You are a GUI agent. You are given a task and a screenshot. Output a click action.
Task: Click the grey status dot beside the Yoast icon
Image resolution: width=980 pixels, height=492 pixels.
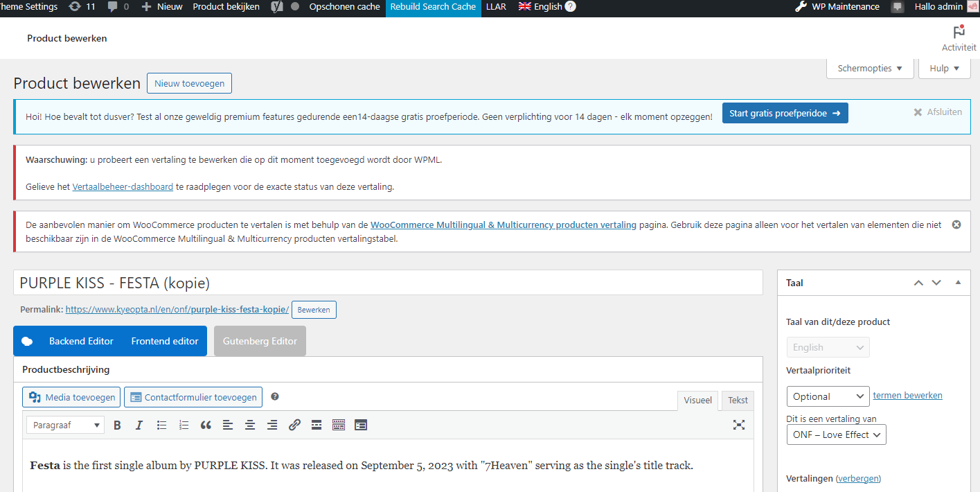click(295, 7)
